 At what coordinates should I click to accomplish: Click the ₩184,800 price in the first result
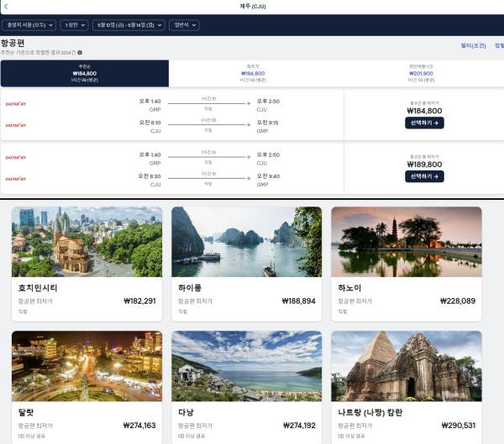click(x=424, y=111)
